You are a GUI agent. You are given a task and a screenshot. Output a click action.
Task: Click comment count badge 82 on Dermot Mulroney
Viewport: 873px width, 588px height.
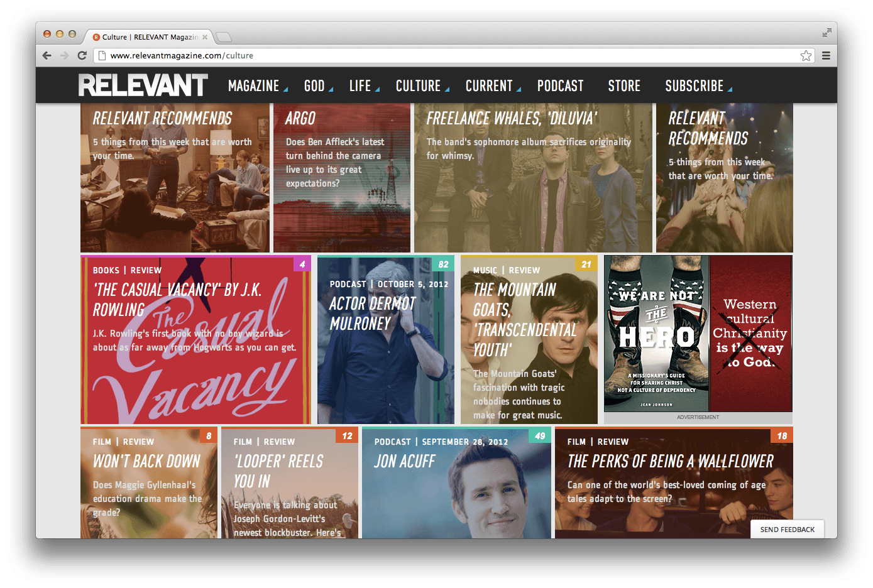click(443, 264)
